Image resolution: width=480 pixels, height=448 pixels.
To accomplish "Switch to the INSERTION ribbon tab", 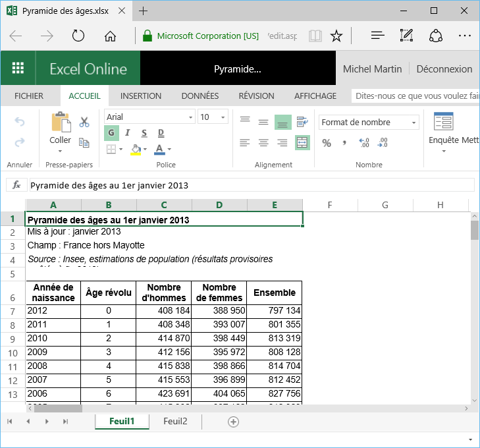I will [141, 96].
